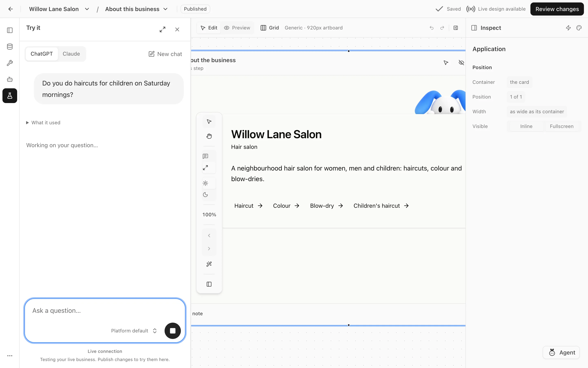Click the magic wand icon in canvas toolbar
The height and width of the screenshot is (368, 588).
[209, 264]
